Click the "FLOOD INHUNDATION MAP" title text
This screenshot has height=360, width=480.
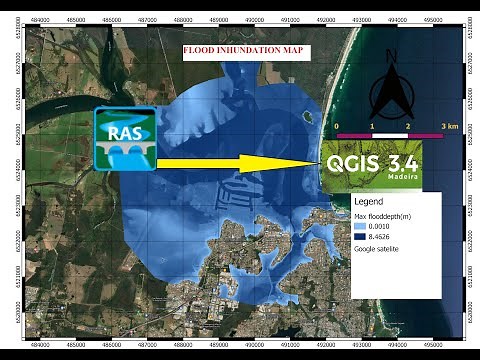tap(243, 50)
